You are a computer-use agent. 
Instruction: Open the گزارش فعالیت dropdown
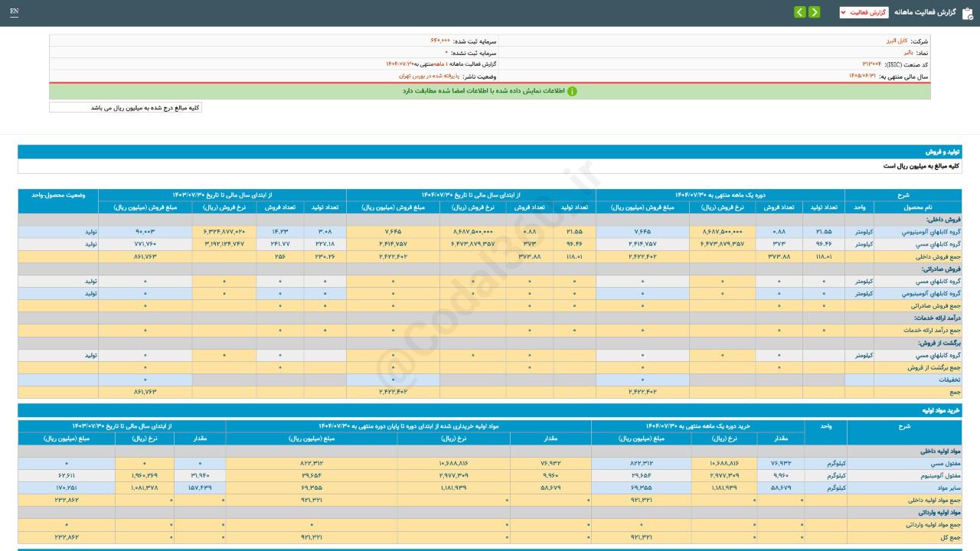864,12
